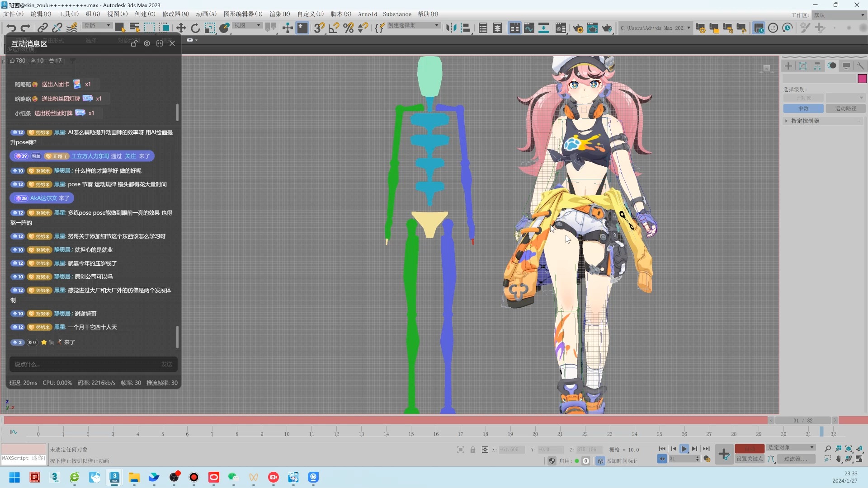Viewport: 868px width, 488px height.
Task: Open the 动画(A) menu
Action: click(206, 14)
